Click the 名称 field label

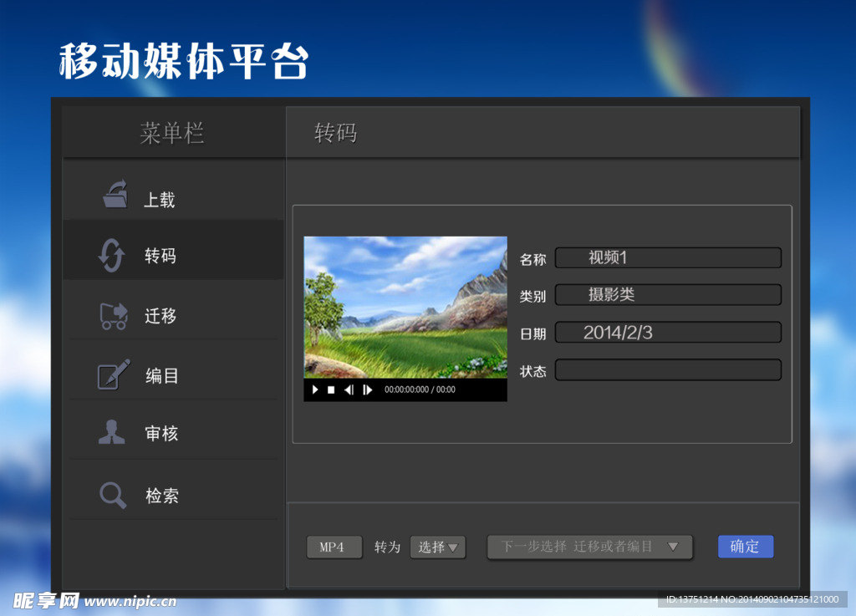(x=532, y=259)
